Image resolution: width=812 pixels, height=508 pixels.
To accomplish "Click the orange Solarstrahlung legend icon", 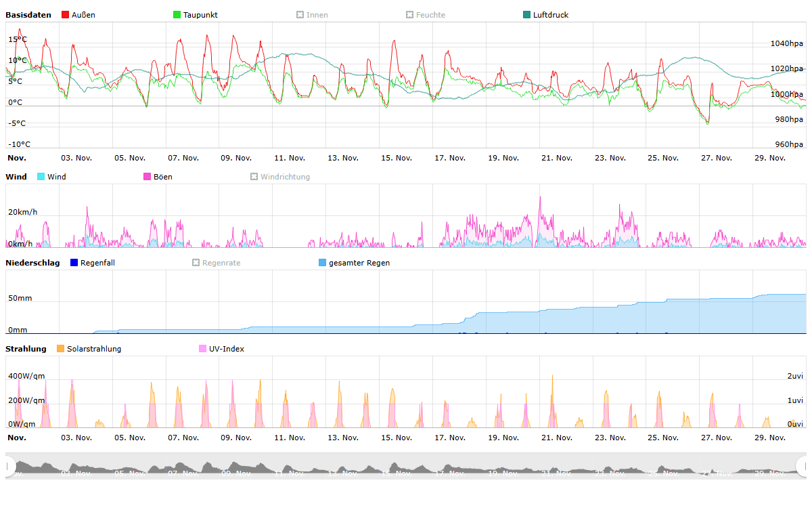I will (x=61, y=349).
